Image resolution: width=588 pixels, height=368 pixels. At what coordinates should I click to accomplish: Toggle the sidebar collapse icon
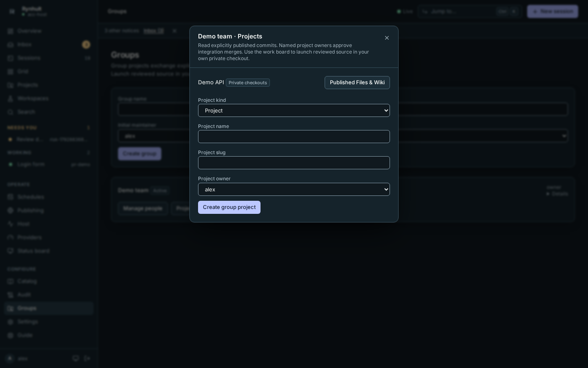pyautogui.click(x=12, y=11)
